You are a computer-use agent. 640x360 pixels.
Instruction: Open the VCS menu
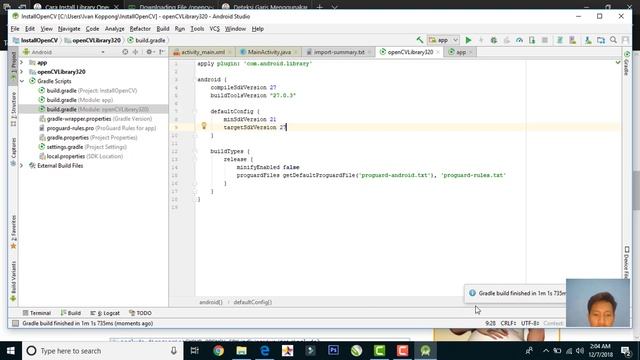click(214, 29)
